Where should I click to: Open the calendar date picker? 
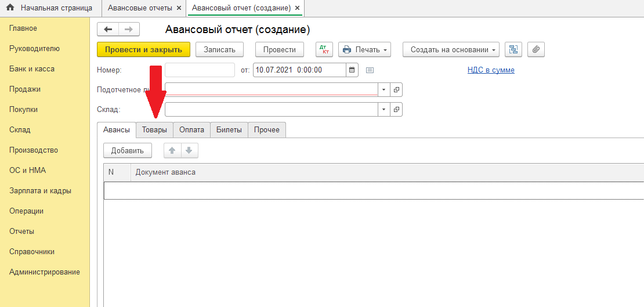coord(352,70)
